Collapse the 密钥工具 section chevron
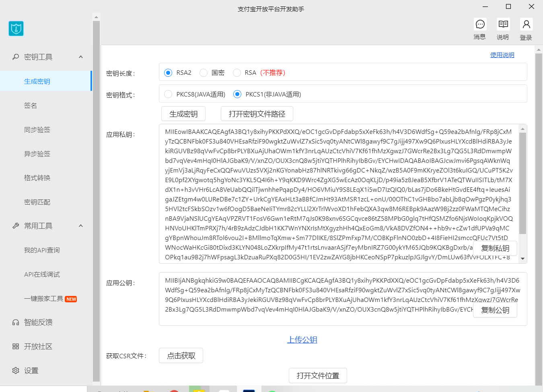This screenshot has width=543, height=392. (81, 57)
